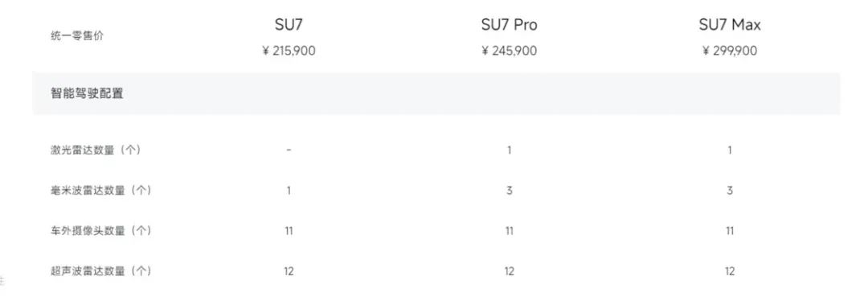Click the SU7 price ¥215,900
This screenshot has height=297, width=868.
(289, 51)
